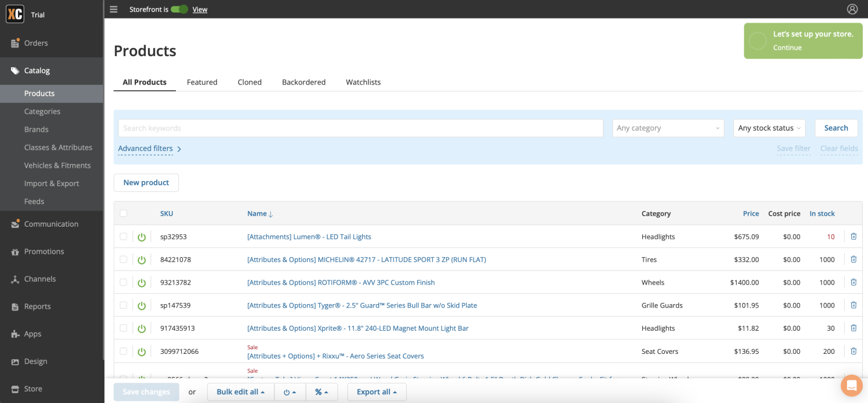Delete the Lumen LED Tail Lights product
The width and height of the screenshot is (868, 403).
point(854,236)
